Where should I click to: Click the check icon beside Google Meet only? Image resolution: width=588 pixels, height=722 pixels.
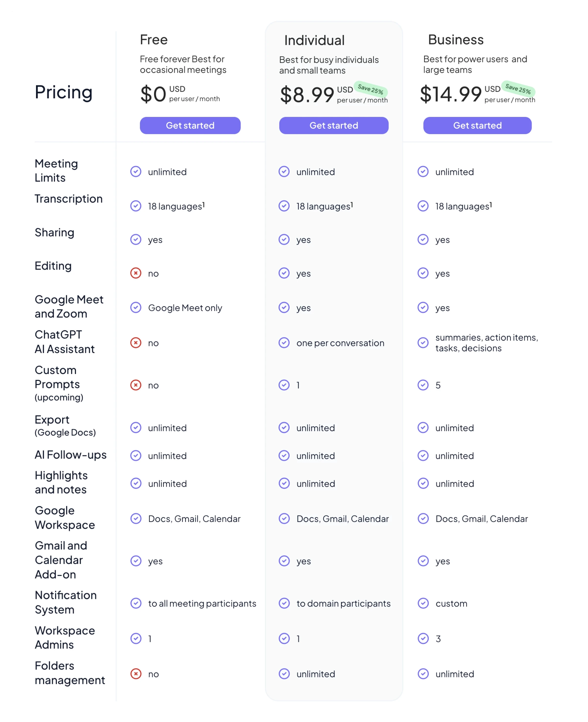tap(136, 307)
